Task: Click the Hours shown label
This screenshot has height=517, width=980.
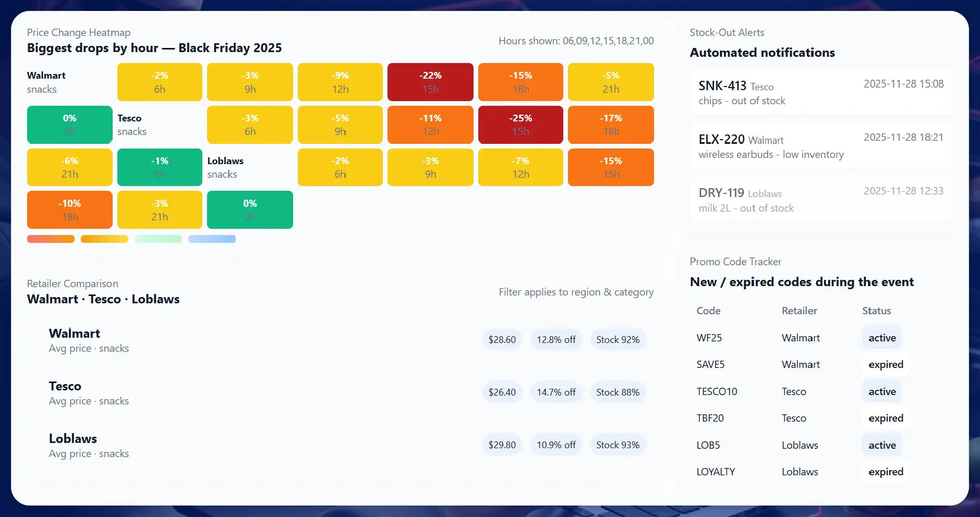Action: click(575, 41)
